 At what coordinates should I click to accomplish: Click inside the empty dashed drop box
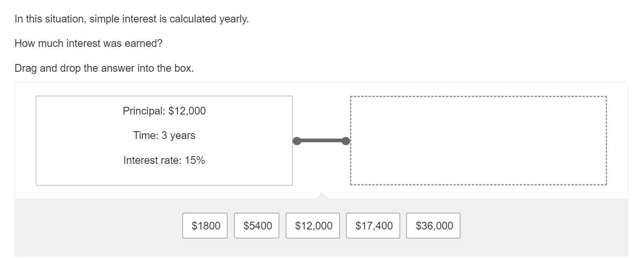click(478, 141)
